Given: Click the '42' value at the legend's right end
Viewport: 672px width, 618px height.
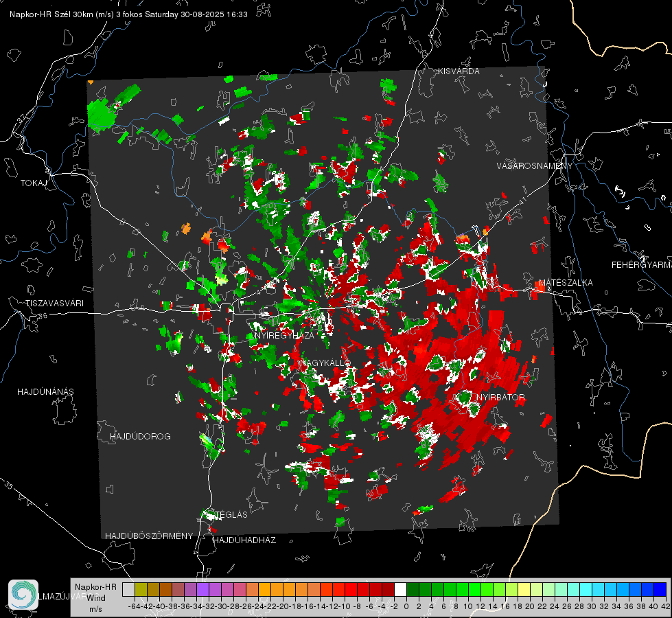Looking at the screenshot, I should pos(666,606).
